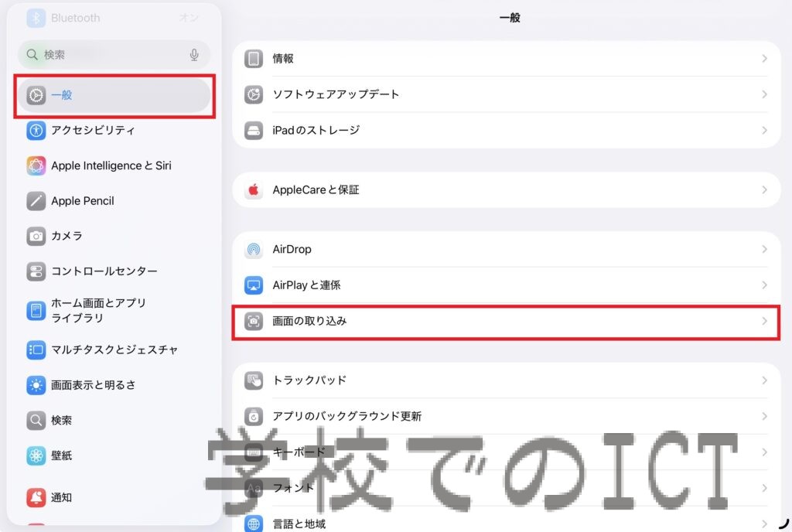Image resolution: width=792 pixels, height=532 pixels.
Task: Click the カメラ camera icon
Action: (x=36, y=236)
